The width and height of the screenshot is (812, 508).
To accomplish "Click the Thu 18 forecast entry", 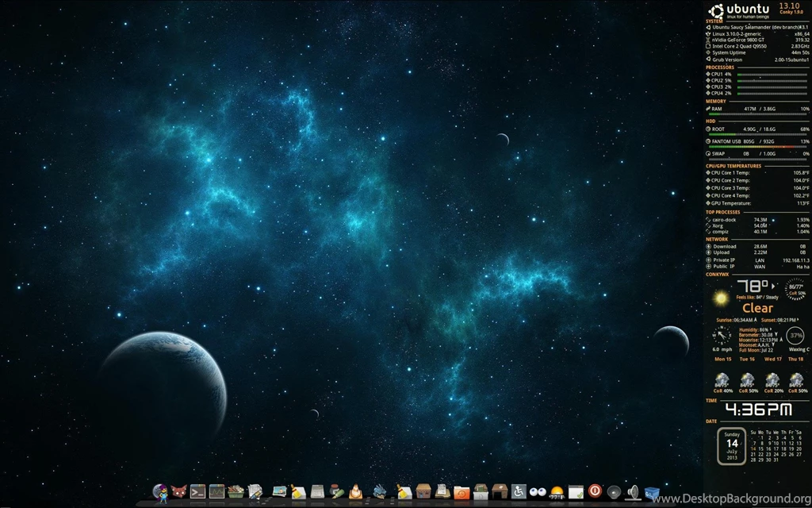I will (795, 359).
